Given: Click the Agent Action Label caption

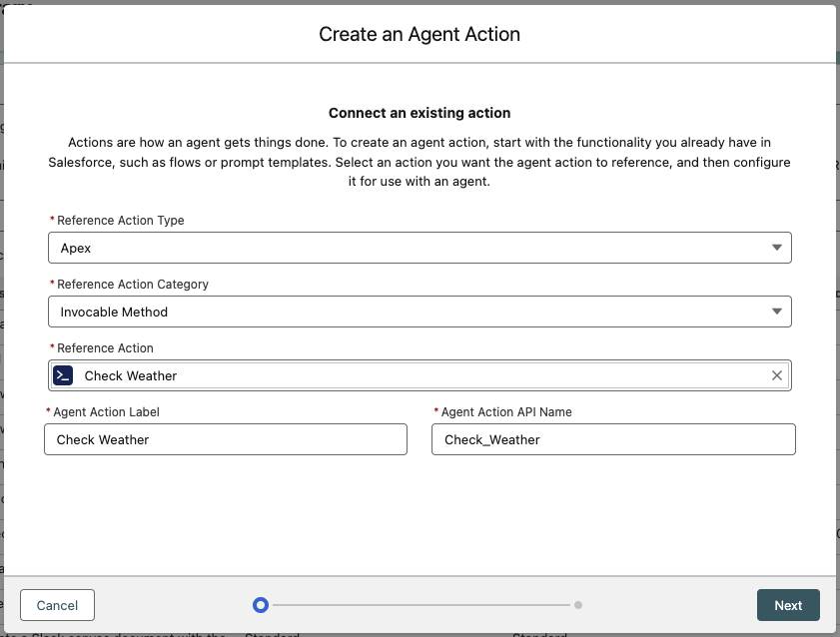Looking at the screenshot, I should (x=106, y=412).
